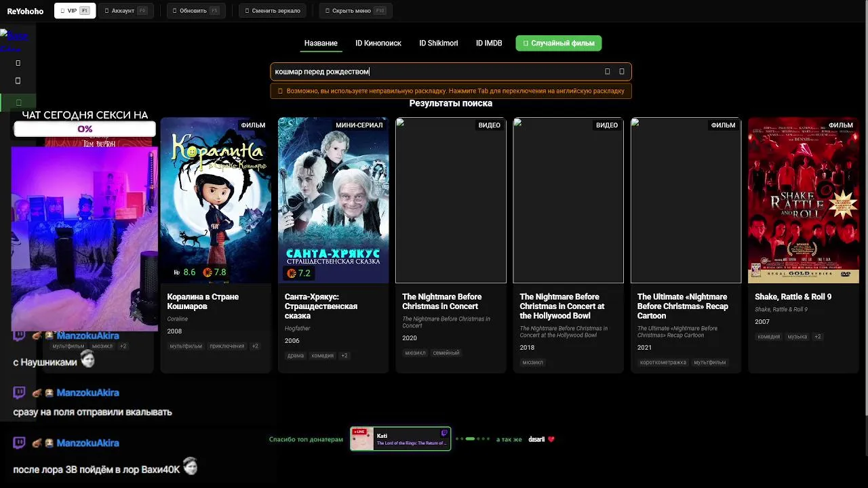Click the ФИЛЬМ badge on Shake, Rattle & Roll 9
Viewport: 868px width, 488px height.
[841, 125]
